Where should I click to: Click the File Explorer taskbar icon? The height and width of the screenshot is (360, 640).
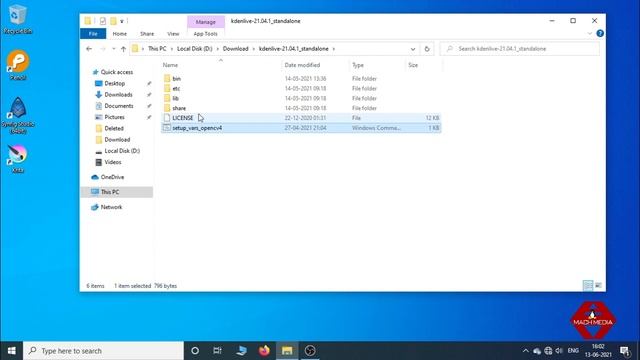point(287,351)
